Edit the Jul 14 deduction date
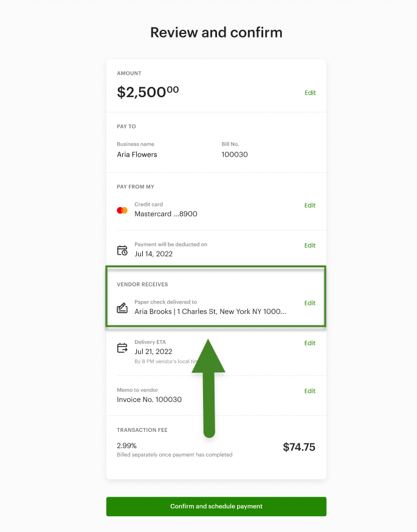417x532 pixels. 310,245
